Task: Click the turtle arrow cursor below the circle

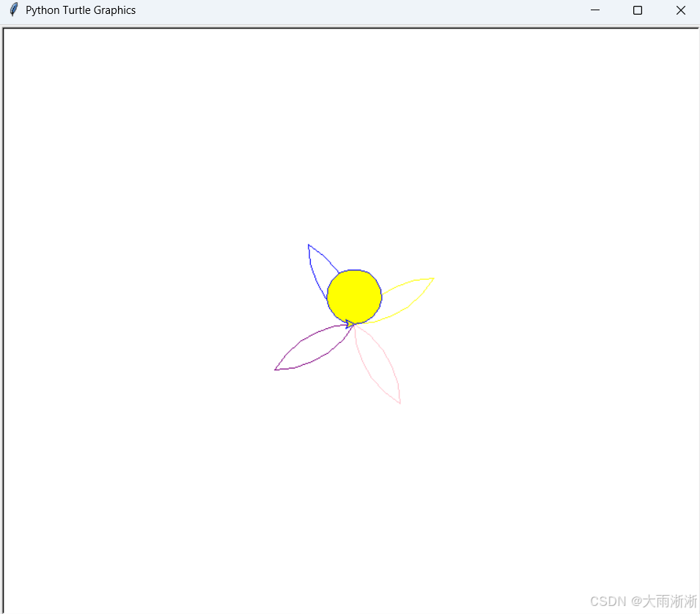Action: pyautogui.click(x=351, y=324)
